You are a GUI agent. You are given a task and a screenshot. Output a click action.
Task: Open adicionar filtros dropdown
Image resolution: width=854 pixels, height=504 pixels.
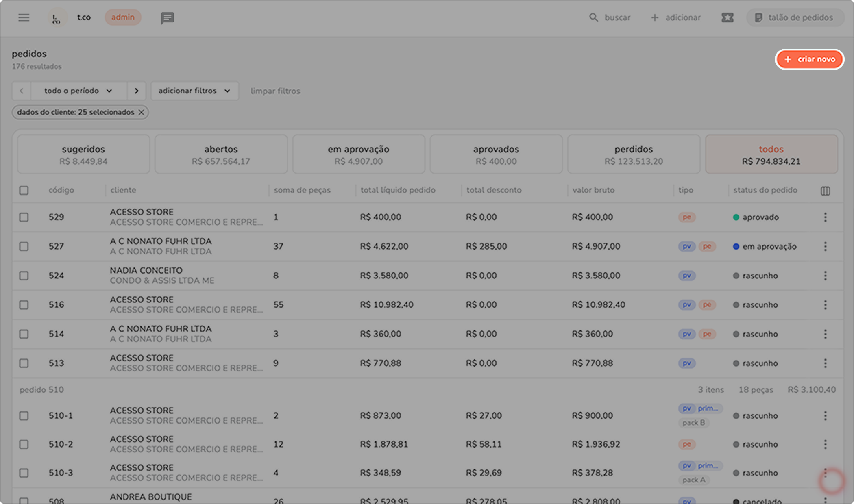(194, 91)
